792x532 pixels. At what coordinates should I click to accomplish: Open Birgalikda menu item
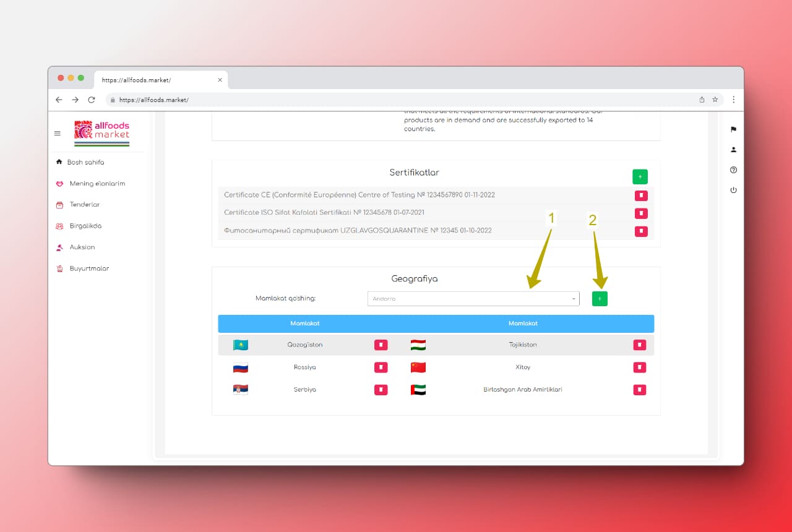click(85, 226)
